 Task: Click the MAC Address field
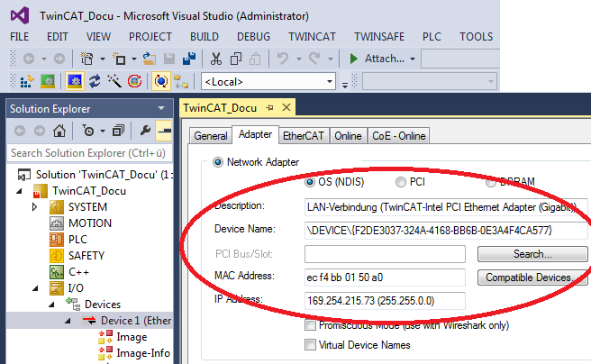click(x=385, y=278)
